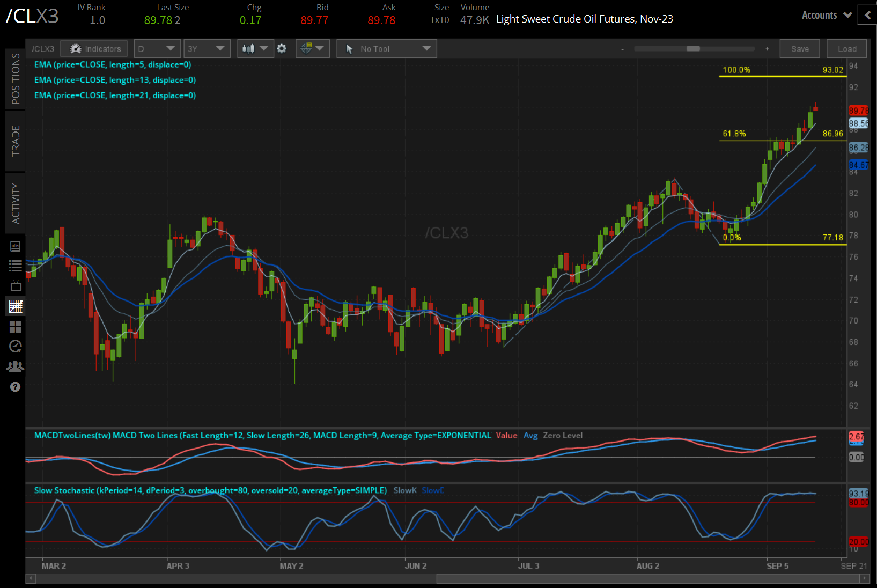The height and width of the screenshot is (588, 877).
Task: Click the Load button
Action: click(846, 48)
